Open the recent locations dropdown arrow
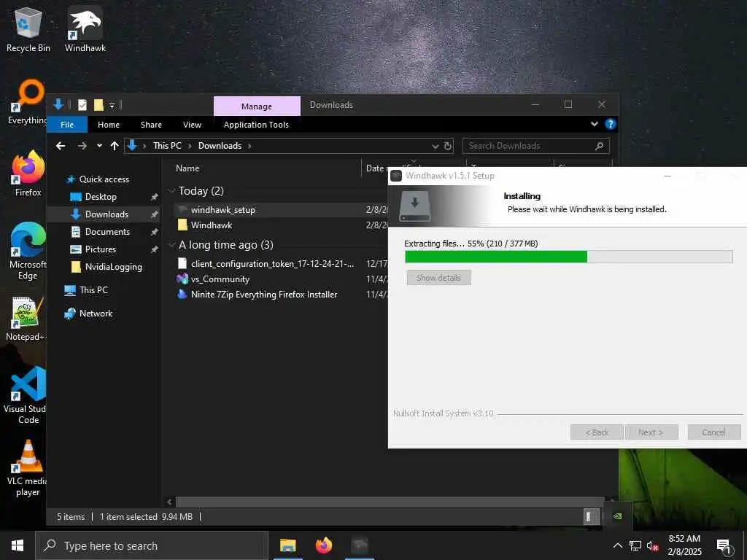The width and height of the screenshot is (747, 560). click(99, 146)
